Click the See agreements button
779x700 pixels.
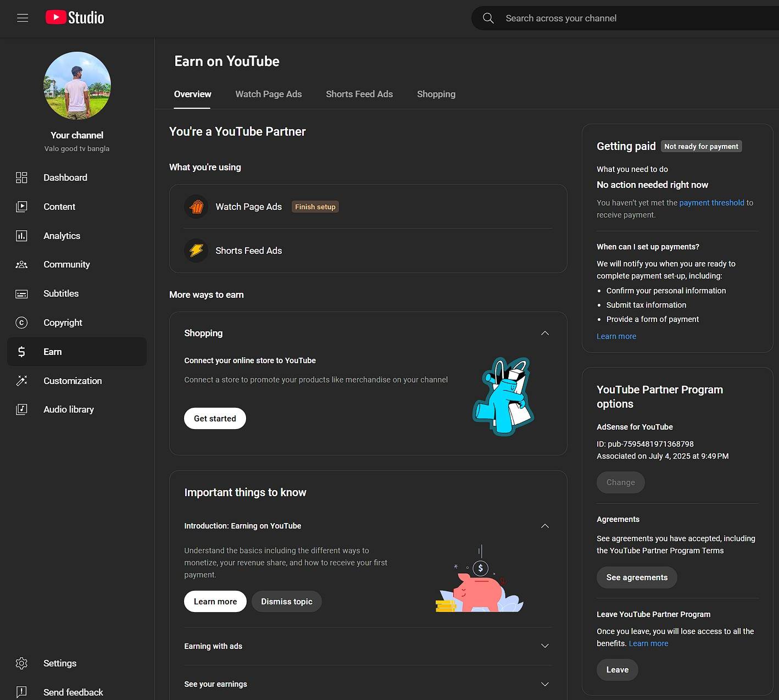click(x=637, y=577)
